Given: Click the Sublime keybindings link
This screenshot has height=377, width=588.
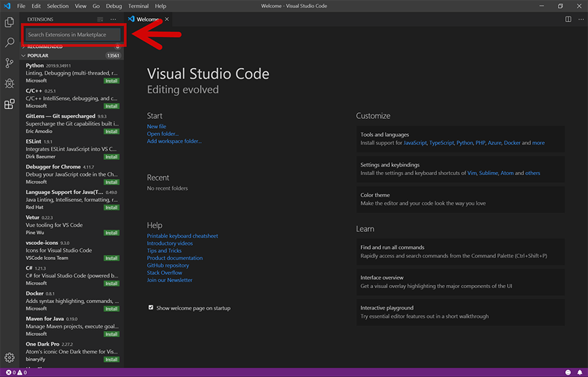Looking at the screenshot, I should [489, 173].
